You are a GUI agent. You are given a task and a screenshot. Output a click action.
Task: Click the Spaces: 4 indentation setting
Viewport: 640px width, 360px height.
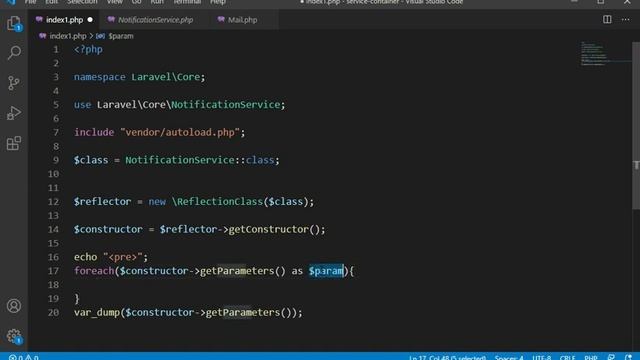coord(509,357)
